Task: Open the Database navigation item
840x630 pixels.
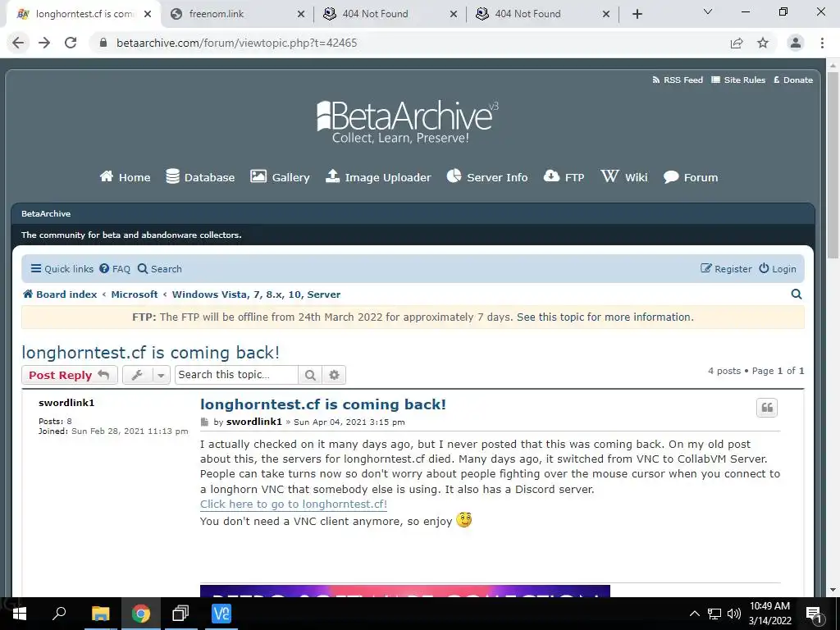Action: click(x=200, y=177)
